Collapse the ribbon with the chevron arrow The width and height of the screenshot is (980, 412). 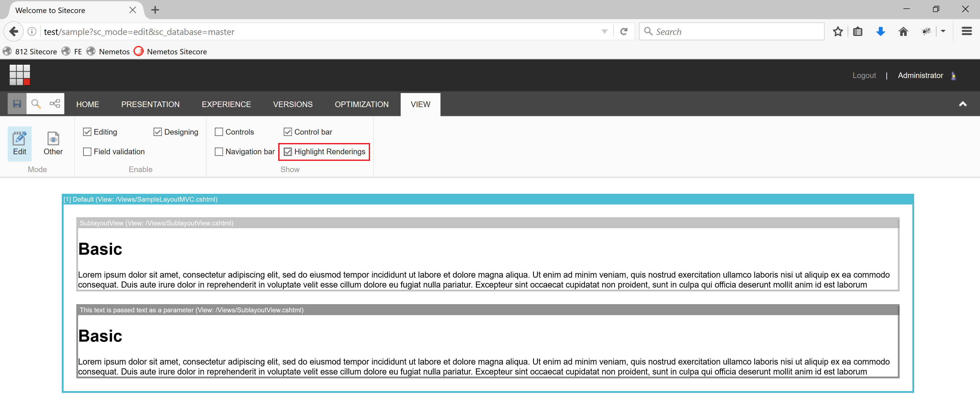pos(962,104)
